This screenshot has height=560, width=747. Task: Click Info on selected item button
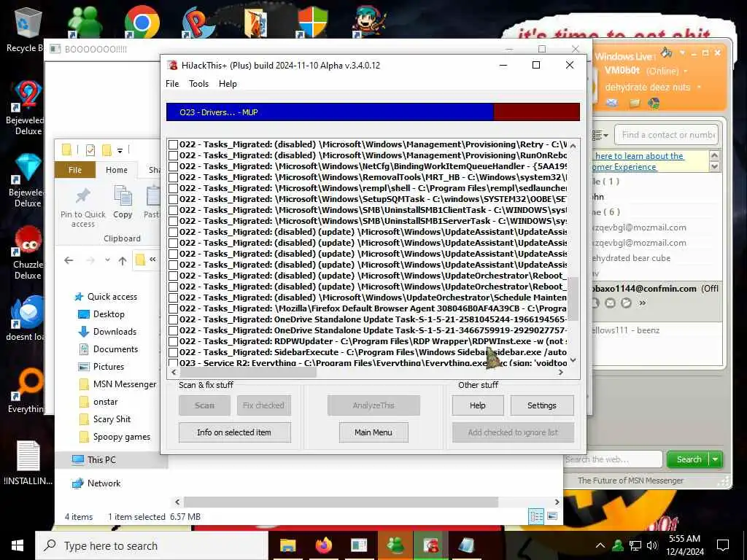pyautogui.click(x=234, y=432)
